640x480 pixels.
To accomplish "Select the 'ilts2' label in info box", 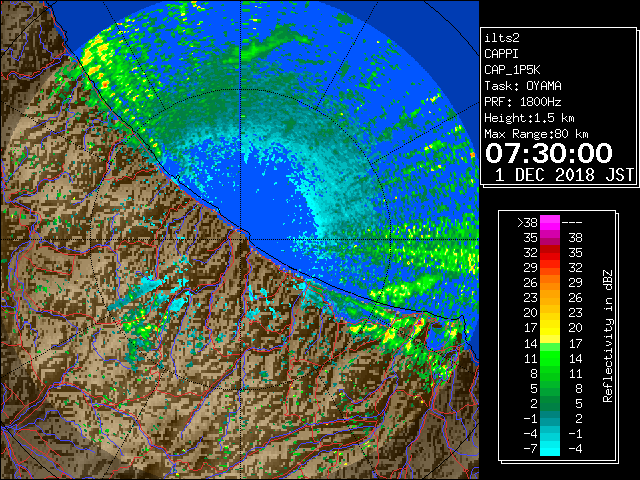I will 502,38.
